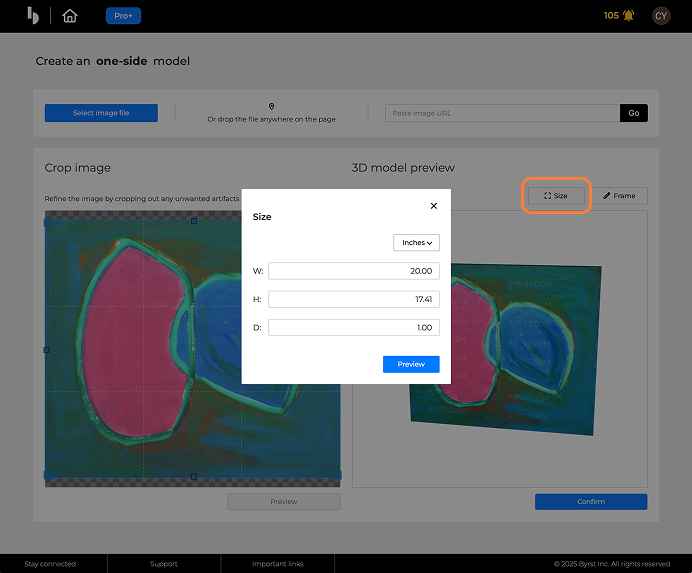Viewport: 692px width, 573px height.
Task: Click the Select image file button
Action: (x=101, y=113)
